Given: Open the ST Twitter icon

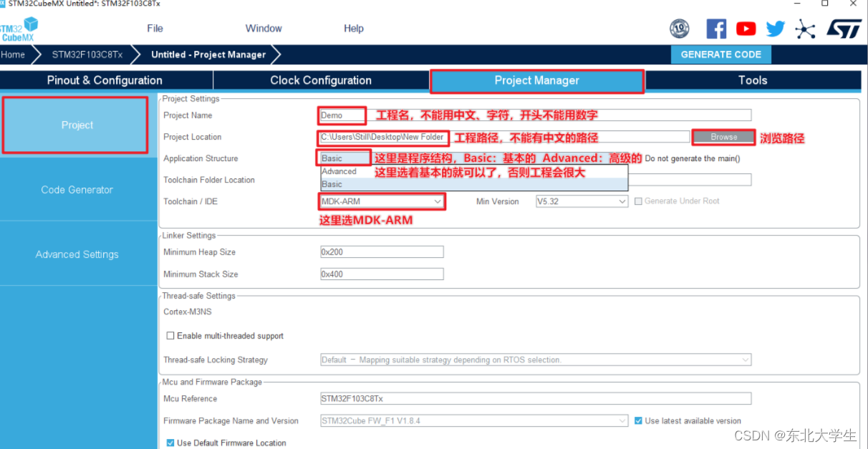Looking at the screenshot, I should point(776,29).
